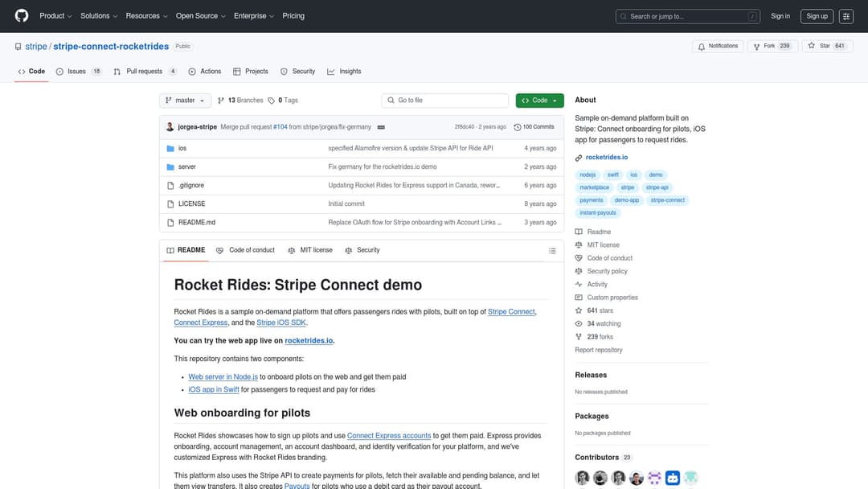Open the server folder
Screen dimensions: 868x489
point(186,166)
